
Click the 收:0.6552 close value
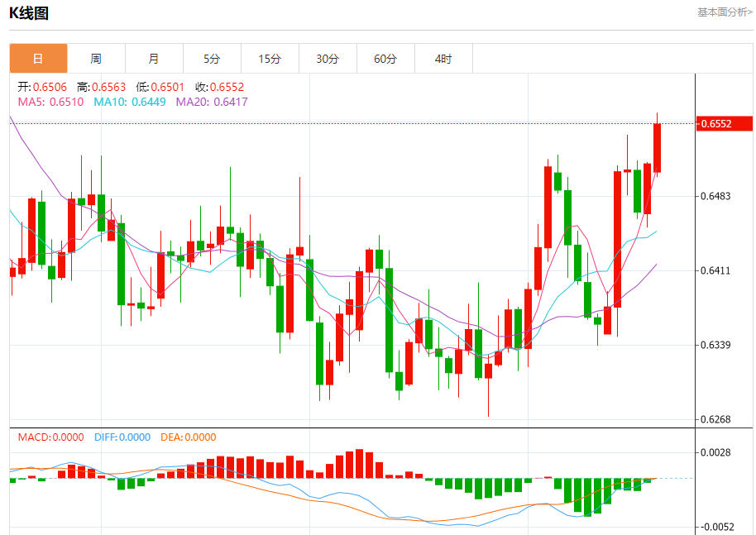(219, 87)
